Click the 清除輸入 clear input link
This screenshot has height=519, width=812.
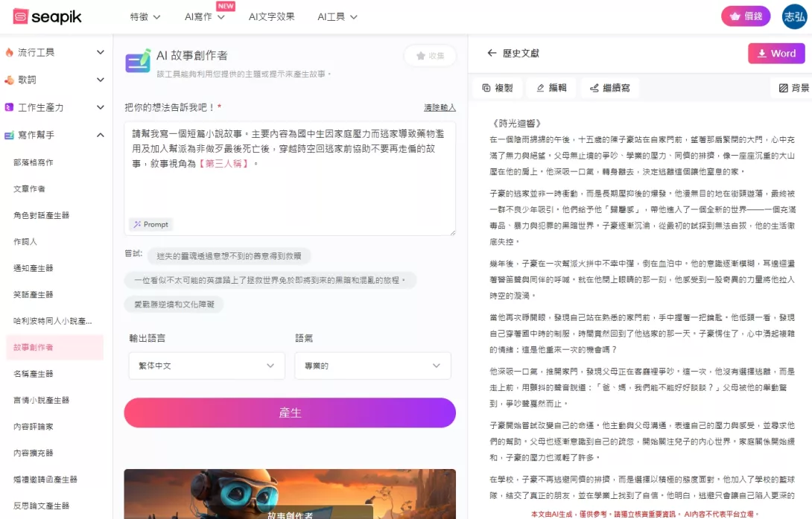440,108
